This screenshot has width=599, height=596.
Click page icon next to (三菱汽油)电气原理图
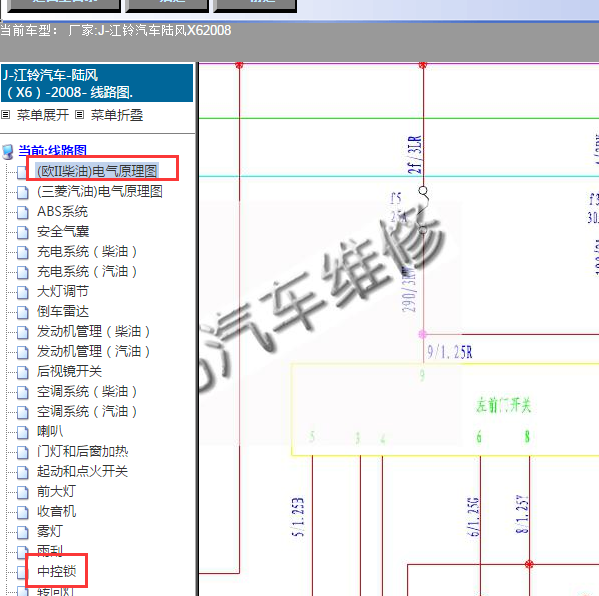coord(23,192)
